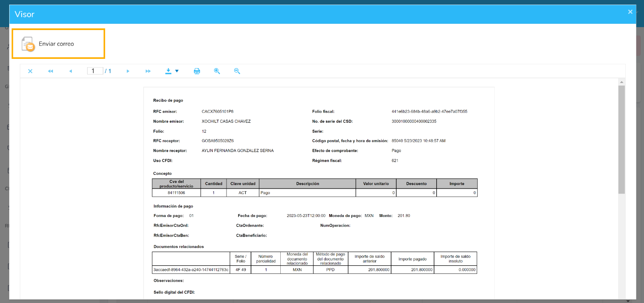Click the Serie/Folio cell 4F 49
This screenshot has height=303, width=644.
240,270
